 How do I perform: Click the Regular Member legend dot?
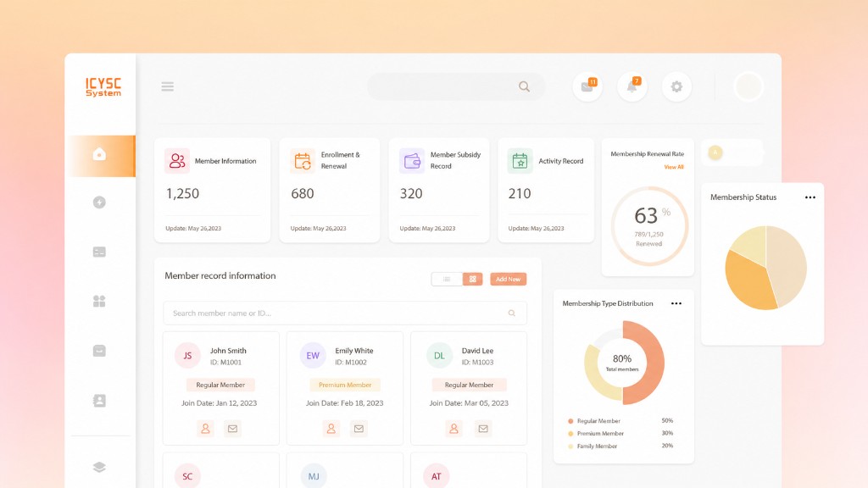(570, 421)
